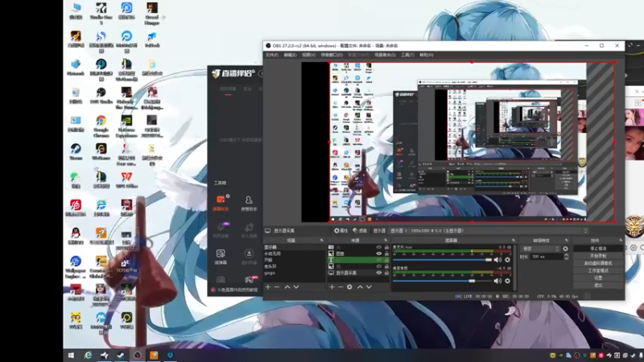Toggle visibility of selected text source row
Screen dimensions: 644x362
pos(378,260)
